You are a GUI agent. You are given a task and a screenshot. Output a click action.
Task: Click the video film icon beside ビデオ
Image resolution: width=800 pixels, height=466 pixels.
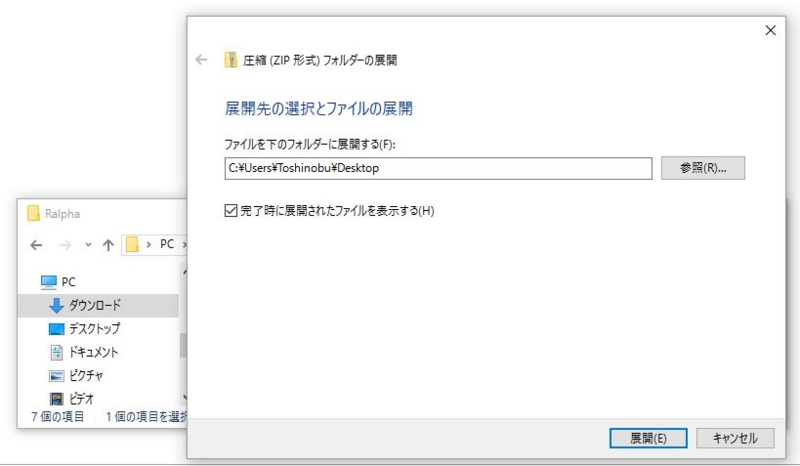click(x=56, y=399)
